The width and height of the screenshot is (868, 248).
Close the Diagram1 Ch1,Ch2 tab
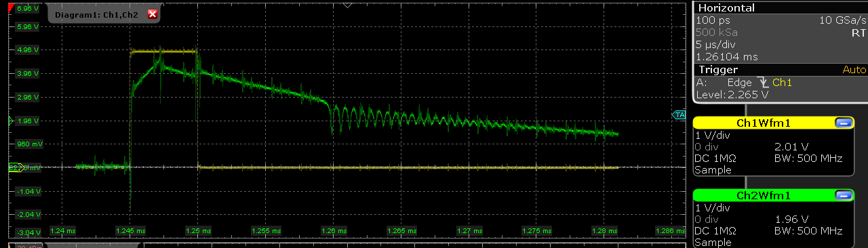click(x=153, y=14)
